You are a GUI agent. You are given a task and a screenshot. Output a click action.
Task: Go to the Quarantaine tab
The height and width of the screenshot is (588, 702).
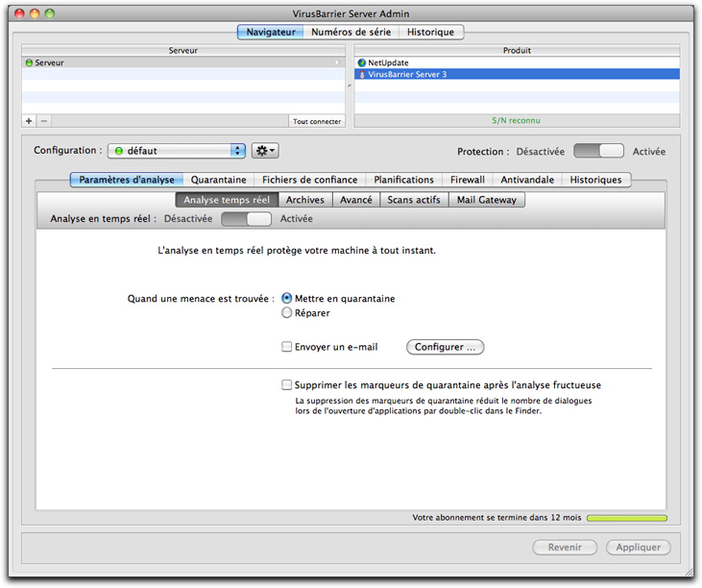click(219, 180)
